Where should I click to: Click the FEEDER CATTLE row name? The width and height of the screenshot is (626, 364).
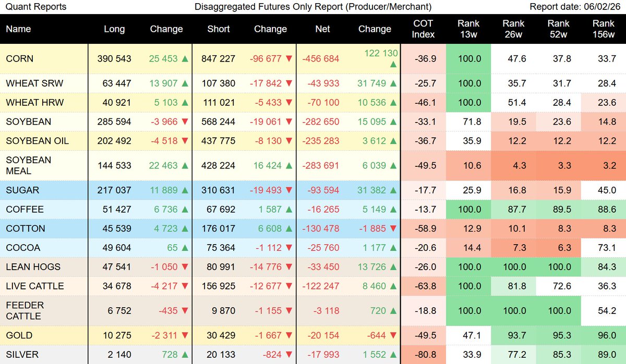25,310
